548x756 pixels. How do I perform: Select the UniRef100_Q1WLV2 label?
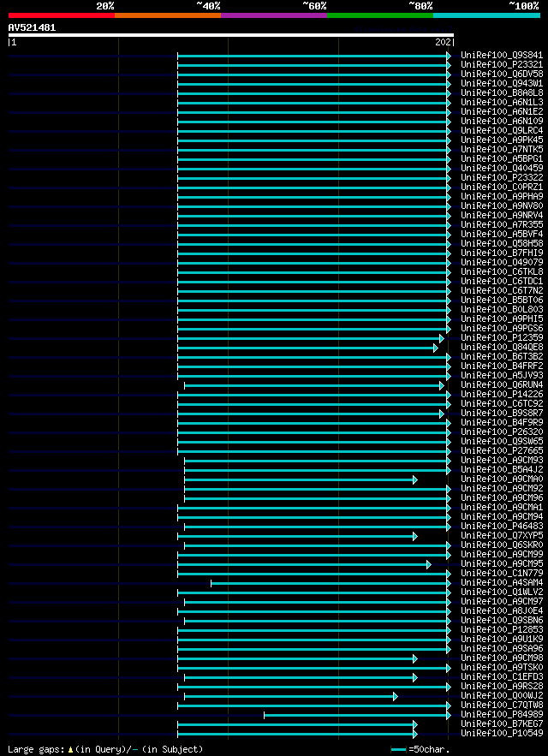point(502,592)
